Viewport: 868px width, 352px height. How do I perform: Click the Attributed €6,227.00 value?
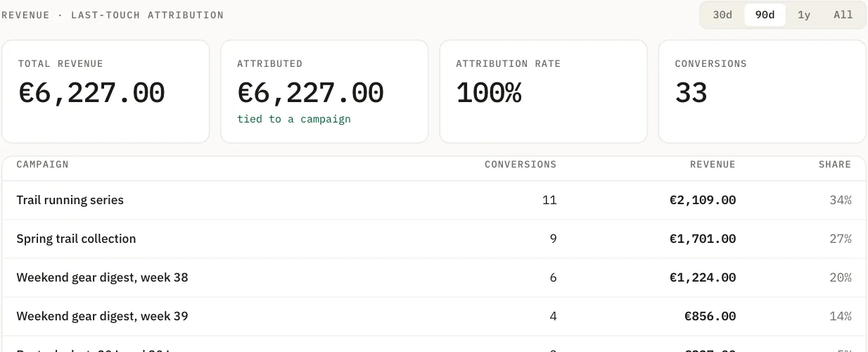pyautogui.click(x=310, y=93)
